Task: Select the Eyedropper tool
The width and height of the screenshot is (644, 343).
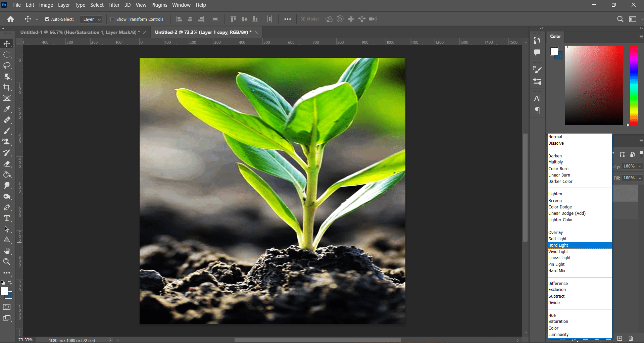Action: tap(7, 109)
